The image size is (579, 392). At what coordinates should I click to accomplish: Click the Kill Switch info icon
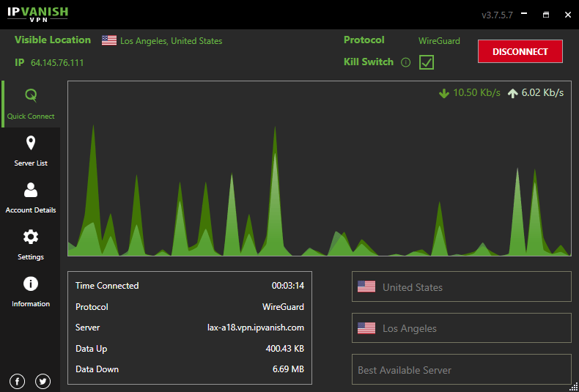tap(405, 62)
